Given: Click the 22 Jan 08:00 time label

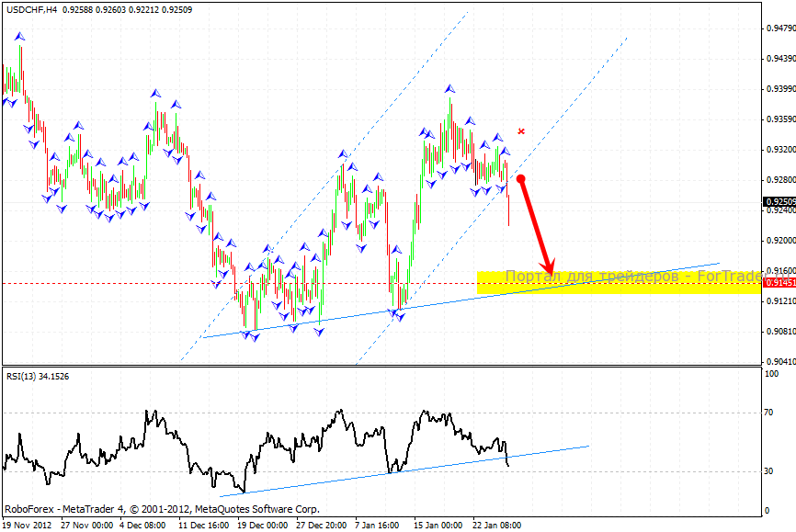Looking at the screenshot, I should pyautogui.click(x=497, y=525).
